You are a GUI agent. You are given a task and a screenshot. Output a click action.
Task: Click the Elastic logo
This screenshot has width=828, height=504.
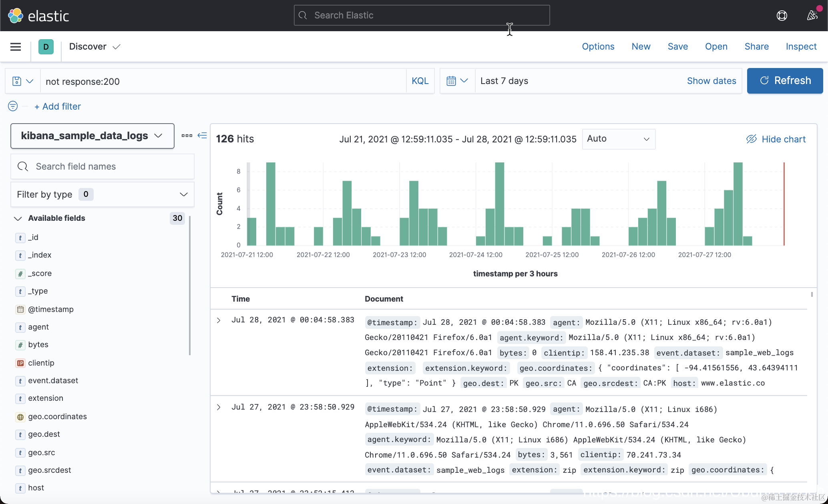click(38, 16)
